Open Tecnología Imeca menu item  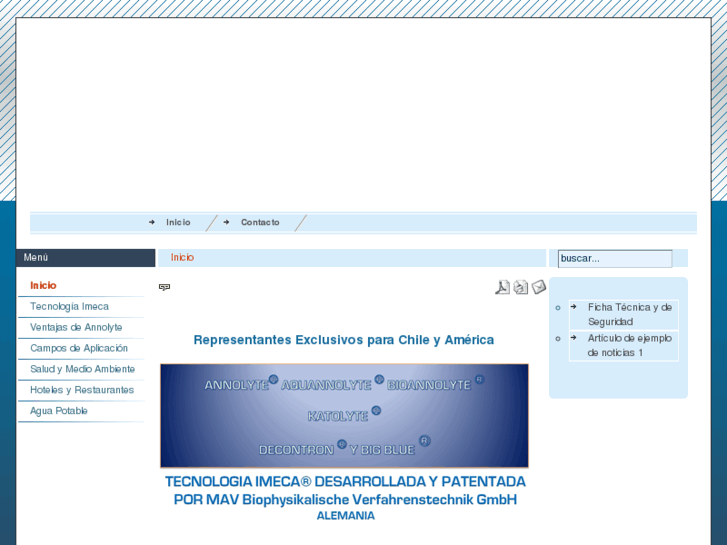pos(70,306)
